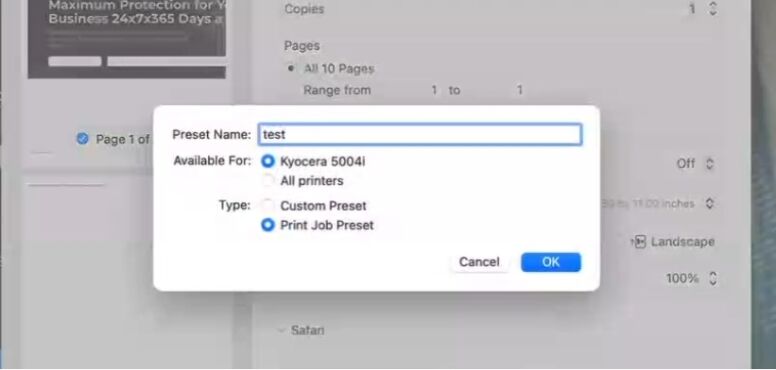Select Print Job Preset type
The height and width of the screenshot is (370, 776).
coord(268,225)
